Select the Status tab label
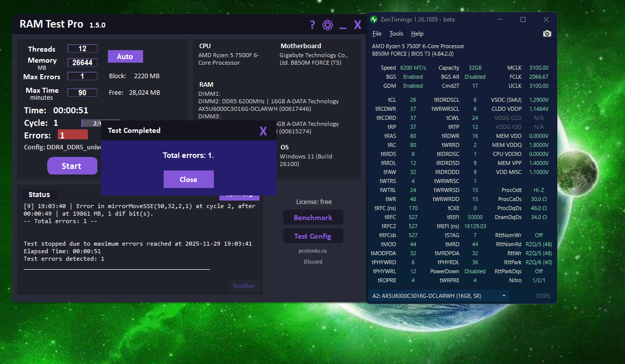 click(39, 195)
